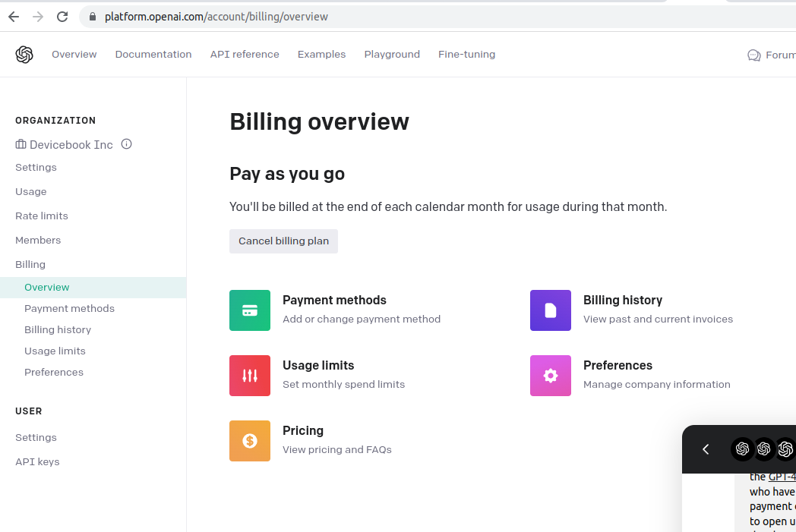796x532 pixels.
Task: Click the Forum speech bubble icon
Action: point(753,55)
